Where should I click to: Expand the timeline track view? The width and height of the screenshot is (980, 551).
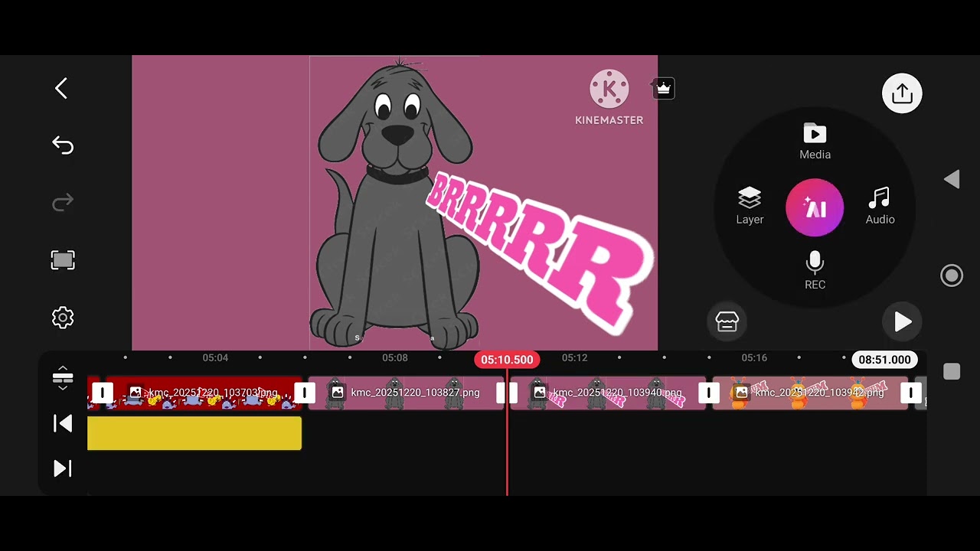point(63,377)
